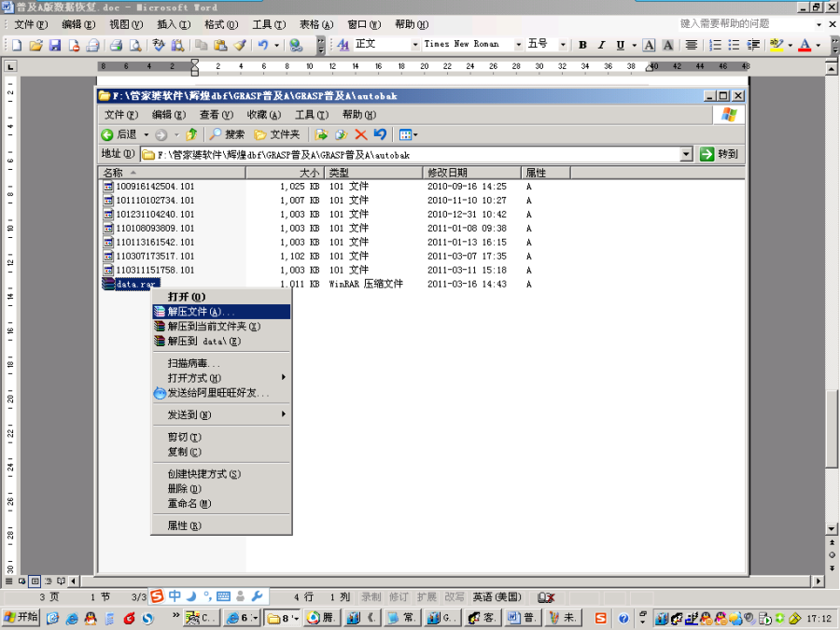The width and height of the screenshot is (840, 630).
Task: Sort files by 修改日期 column header
Action: tap(471, 173)
